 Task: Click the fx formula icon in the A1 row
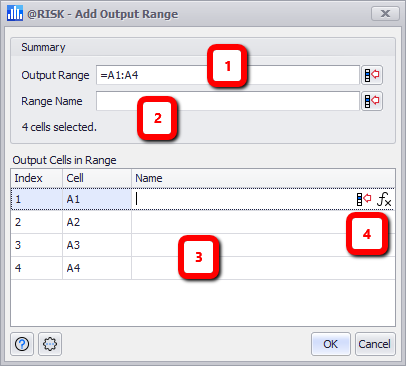[384, 199]
